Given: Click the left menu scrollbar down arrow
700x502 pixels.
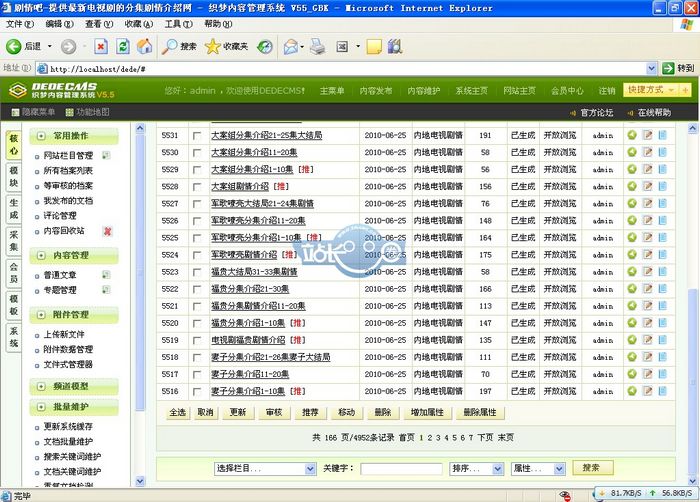Looking at the screenshot, I should tap(140, 481).
